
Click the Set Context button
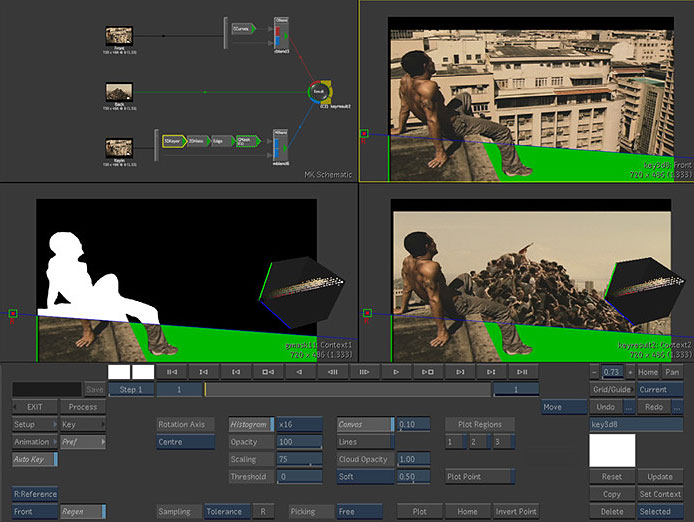[660, 494]
